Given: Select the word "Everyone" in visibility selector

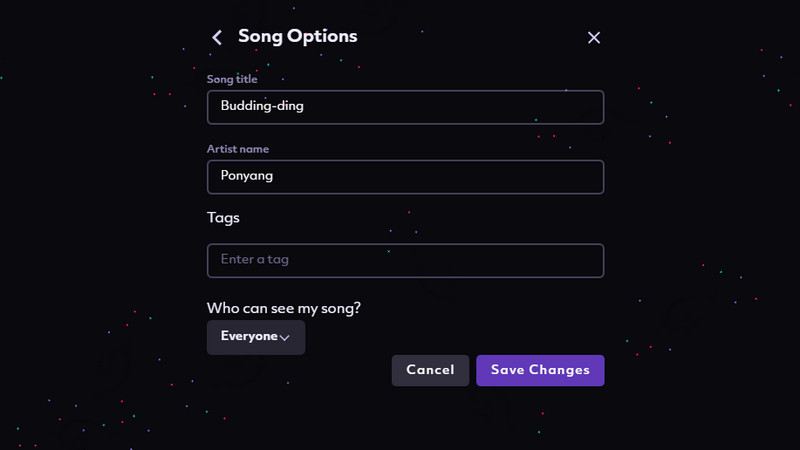Looking at the screenshot, I should (249, 336).
